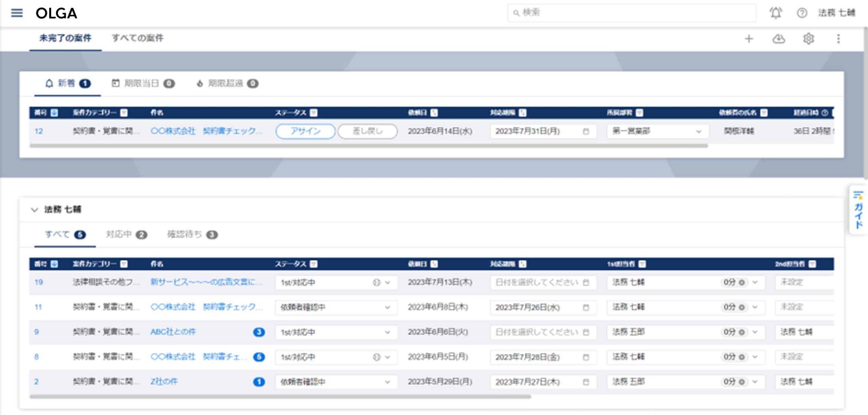Select the 確認待ち tab
This screenshot has width=868, height=415.
point(192,234)
